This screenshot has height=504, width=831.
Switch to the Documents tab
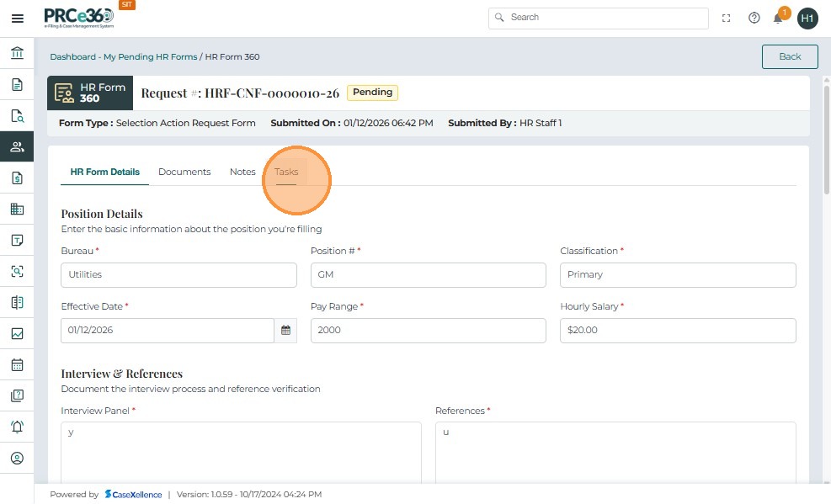point(184,172)
